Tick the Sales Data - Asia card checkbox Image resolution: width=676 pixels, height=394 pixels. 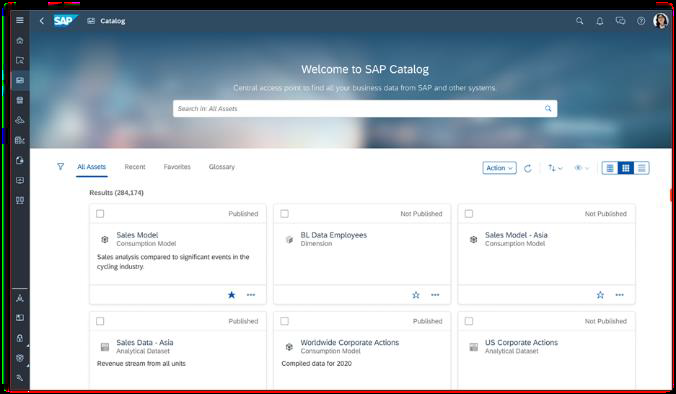pos(100,321)
